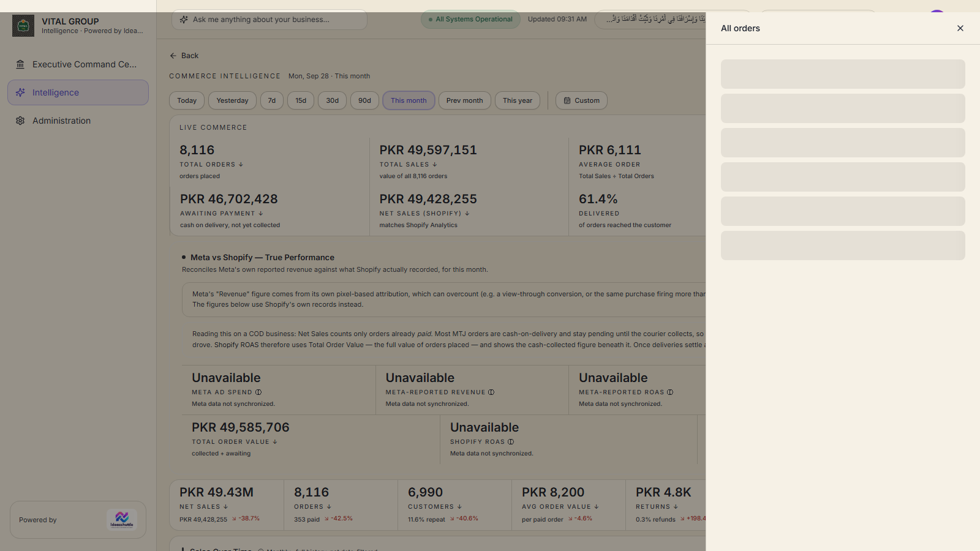Click the 61.4% delivered value
This screenshot has height=551, width=980.
[598, 199]
